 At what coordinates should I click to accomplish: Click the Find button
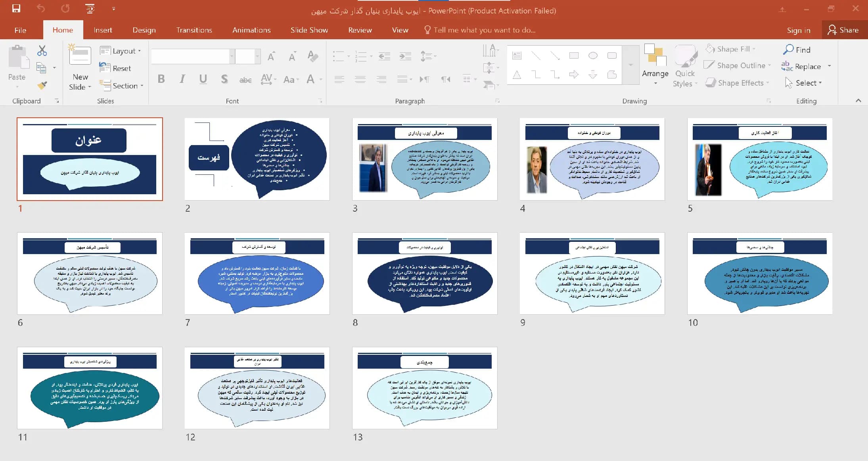click(x=797, y=50)
